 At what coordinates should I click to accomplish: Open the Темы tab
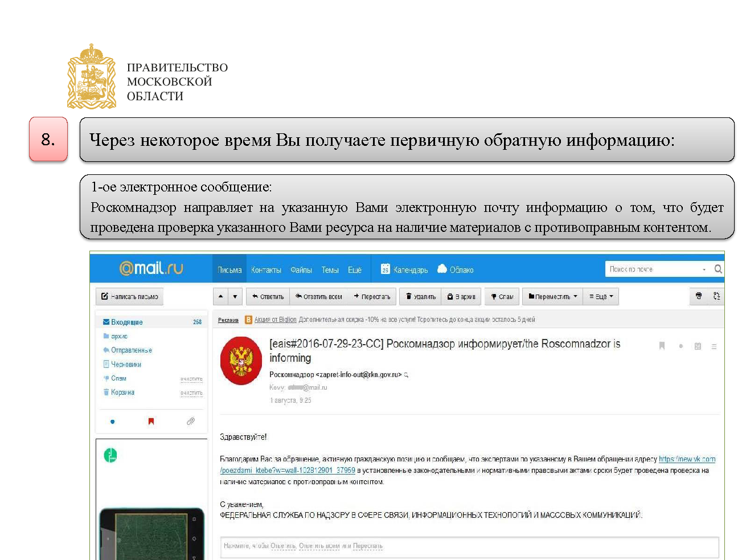(x=330, y=270)
